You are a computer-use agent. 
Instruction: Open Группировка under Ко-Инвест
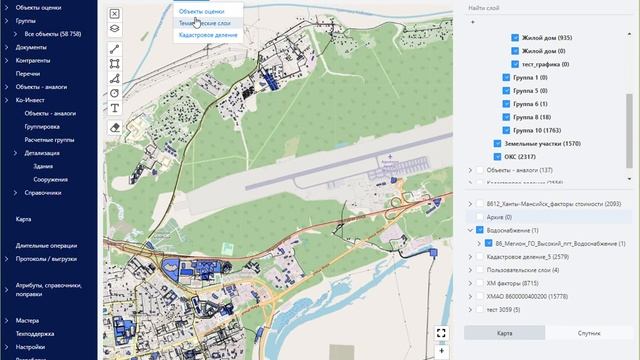coord(42,127)
